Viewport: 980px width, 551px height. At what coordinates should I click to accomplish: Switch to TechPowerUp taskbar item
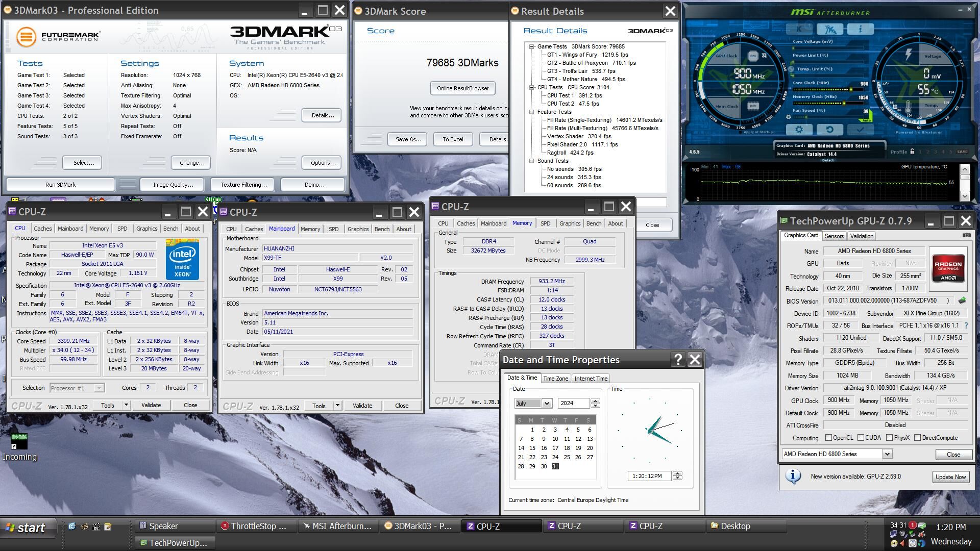click(175, 543)
